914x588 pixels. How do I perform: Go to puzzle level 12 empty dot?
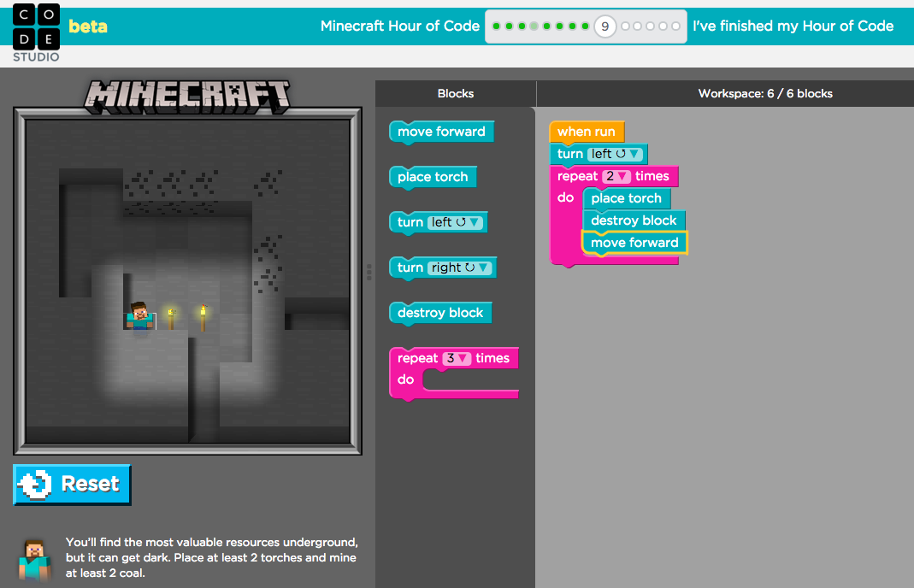[x=651, y=26]
